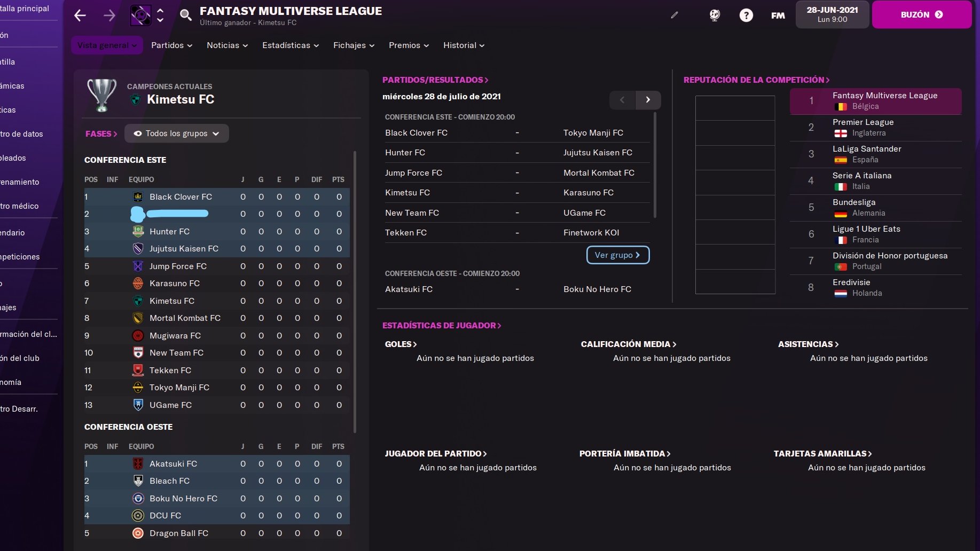Click the 28-JUN-2021 date button

pyautogui.click(x=832, y=14)
